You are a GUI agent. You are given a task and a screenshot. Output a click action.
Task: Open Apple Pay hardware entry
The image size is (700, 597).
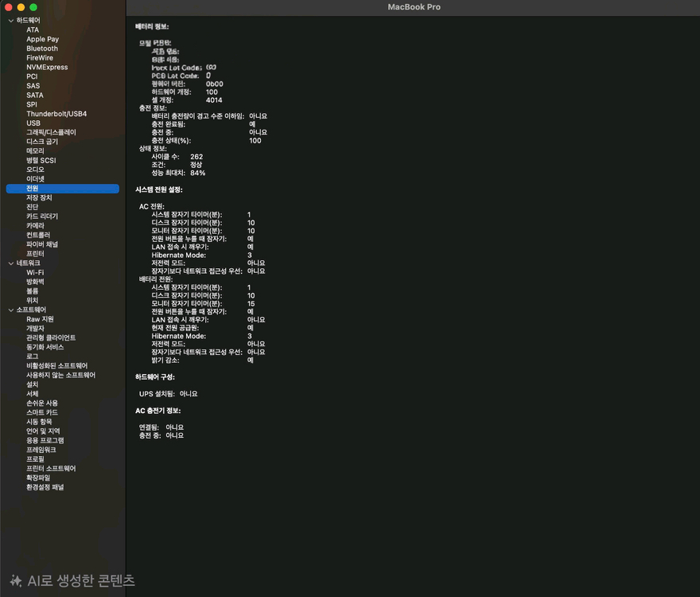pos(42,39)
